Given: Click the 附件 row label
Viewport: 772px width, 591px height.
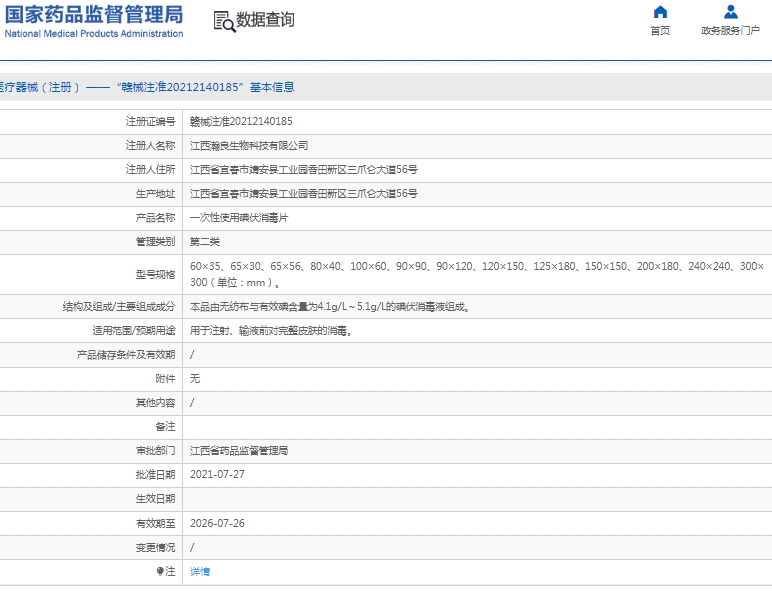Looking at the screenshot, I should pos(165,379).
